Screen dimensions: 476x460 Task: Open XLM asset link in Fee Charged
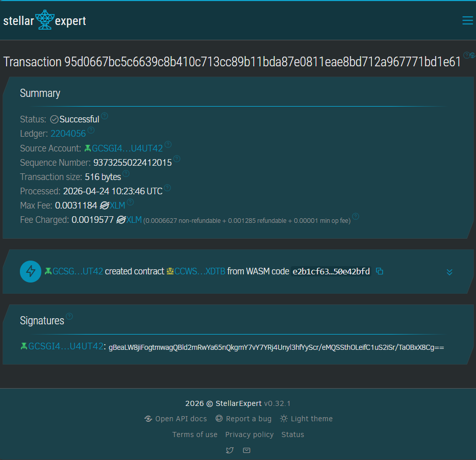pos(129,220)
